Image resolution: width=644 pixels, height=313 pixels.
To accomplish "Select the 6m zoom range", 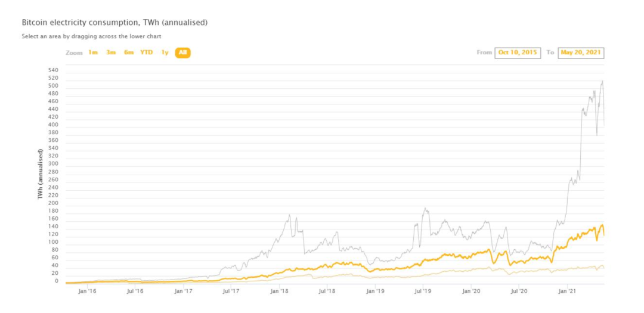I will click(x=129, y=52).
